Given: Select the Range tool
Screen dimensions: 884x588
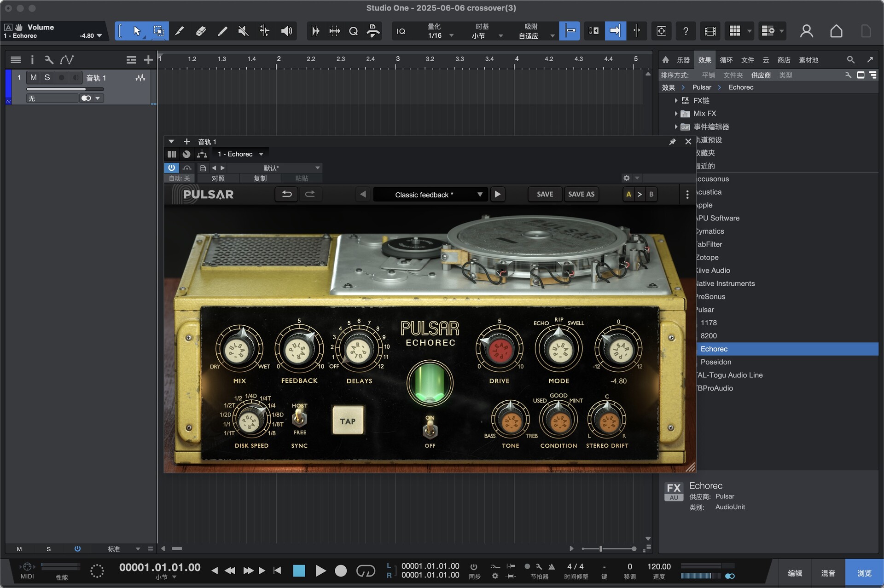Looking at the screenshot, I should click(x=158, y=31).
